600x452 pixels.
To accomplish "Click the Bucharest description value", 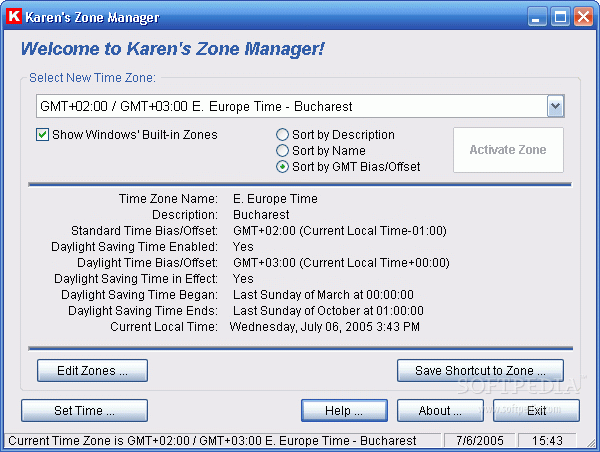I will pyautogui.click(x=261, y=215).
